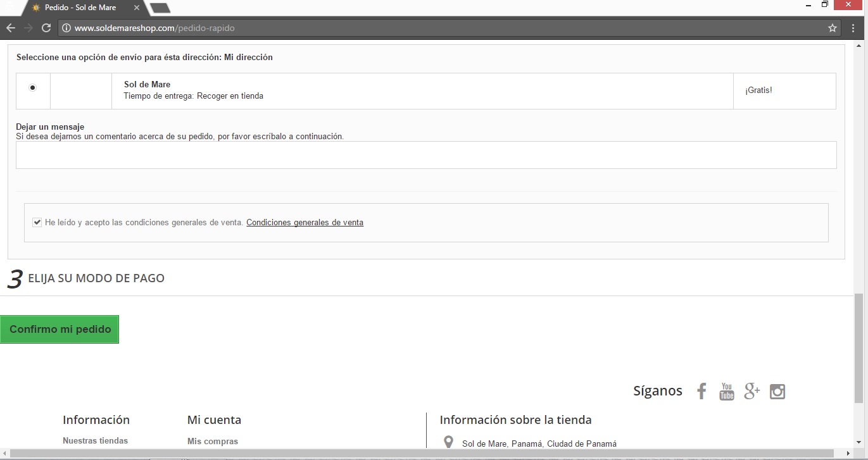The height and width of the screenshot is (460, 868).
Task: Open the Google Plus icon
Action: [752, 391]
